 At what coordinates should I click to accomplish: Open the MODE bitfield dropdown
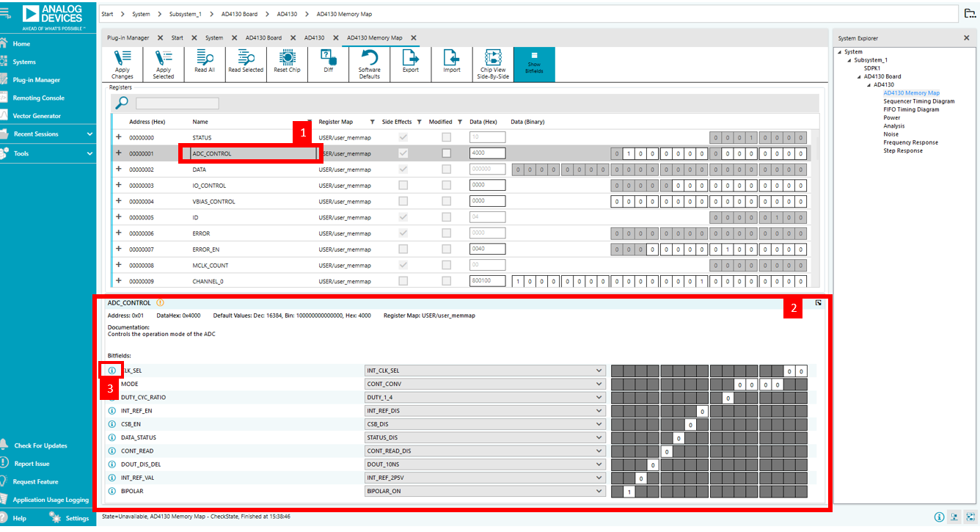tap(484, 384)
